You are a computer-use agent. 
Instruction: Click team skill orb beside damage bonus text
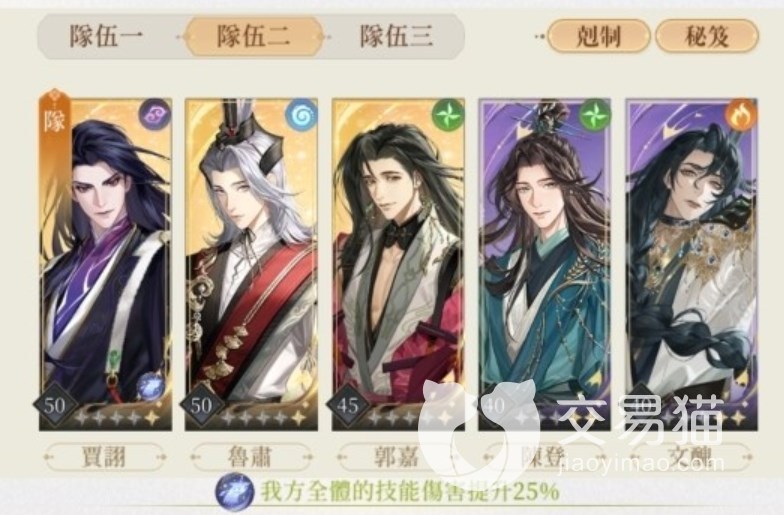[x=234, y=491]
